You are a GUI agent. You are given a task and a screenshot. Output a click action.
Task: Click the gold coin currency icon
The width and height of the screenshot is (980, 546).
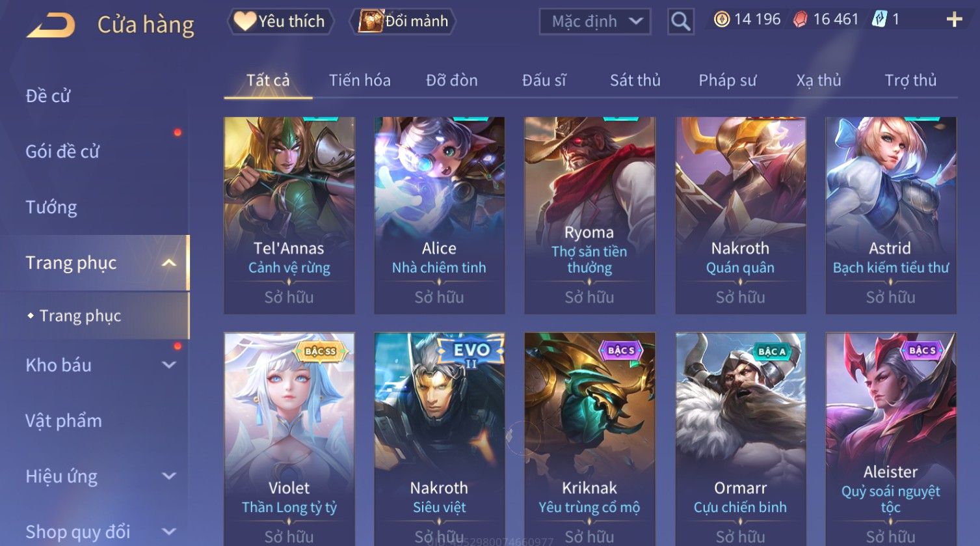(722, 20)
